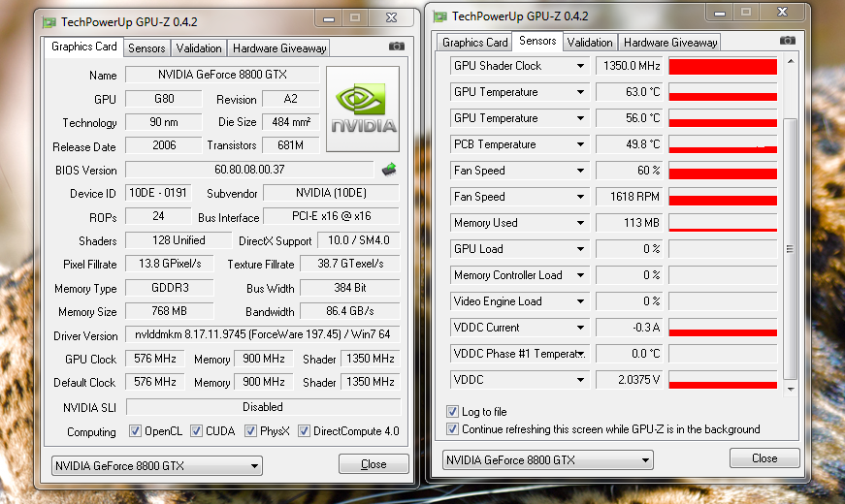Click BIOS save chip icon next to BIOS Version
Viewport: 845px width, 504px height.
[389, 170]
